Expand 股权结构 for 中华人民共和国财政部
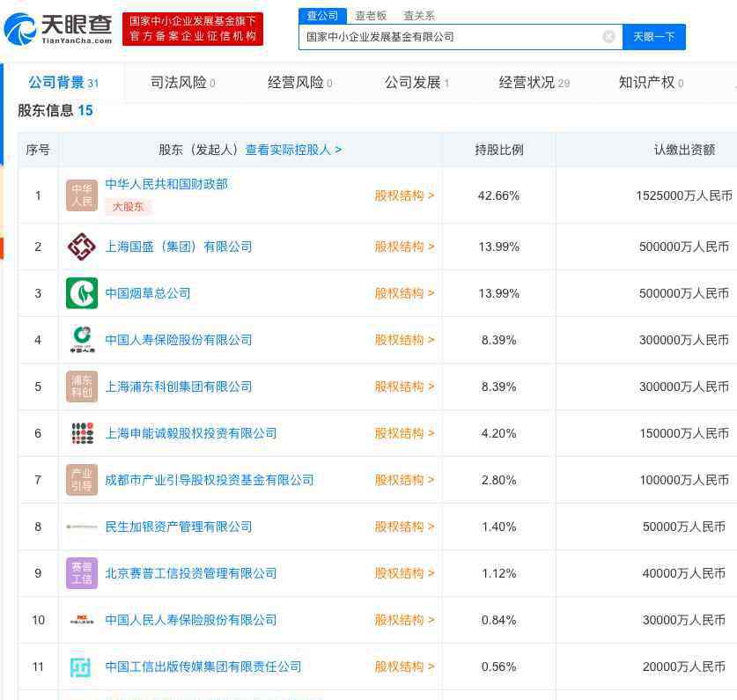The height and width of the screenshot is (700, 737). click(404, 195)
